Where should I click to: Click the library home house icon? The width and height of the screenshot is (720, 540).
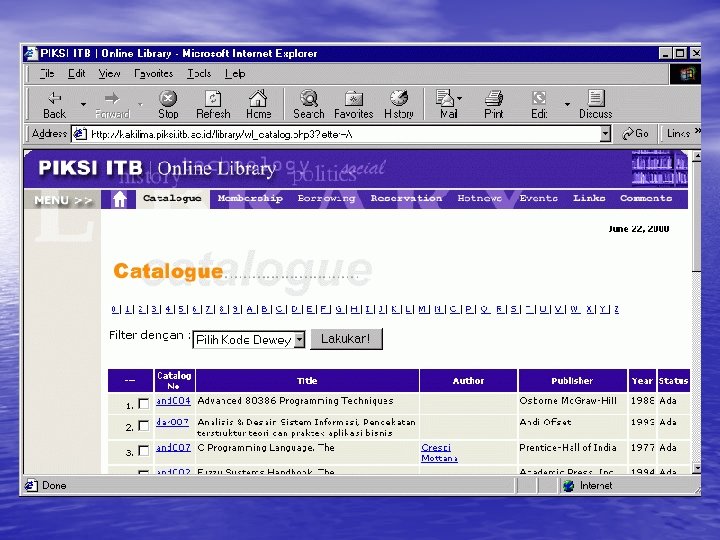119,199
